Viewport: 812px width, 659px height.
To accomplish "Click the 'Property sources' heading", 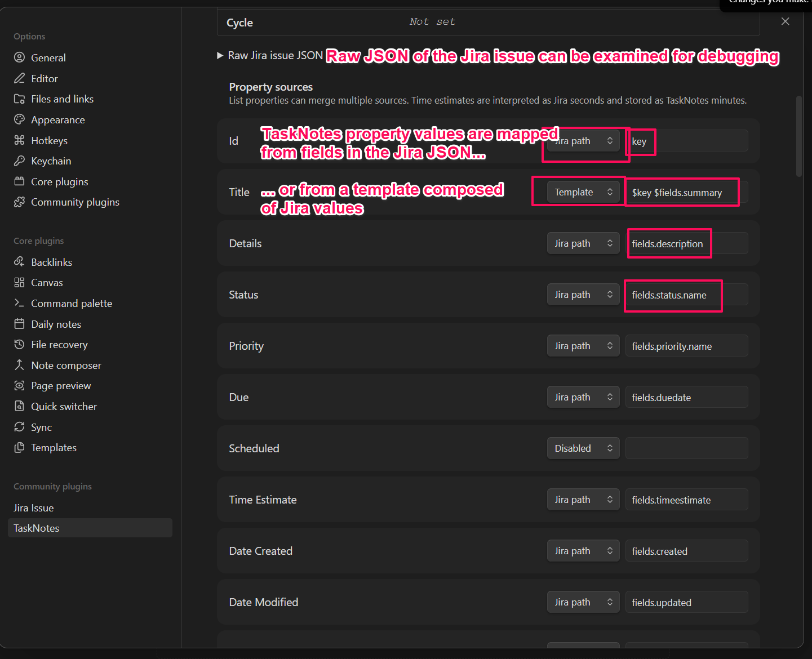I will tap(270, 87).
